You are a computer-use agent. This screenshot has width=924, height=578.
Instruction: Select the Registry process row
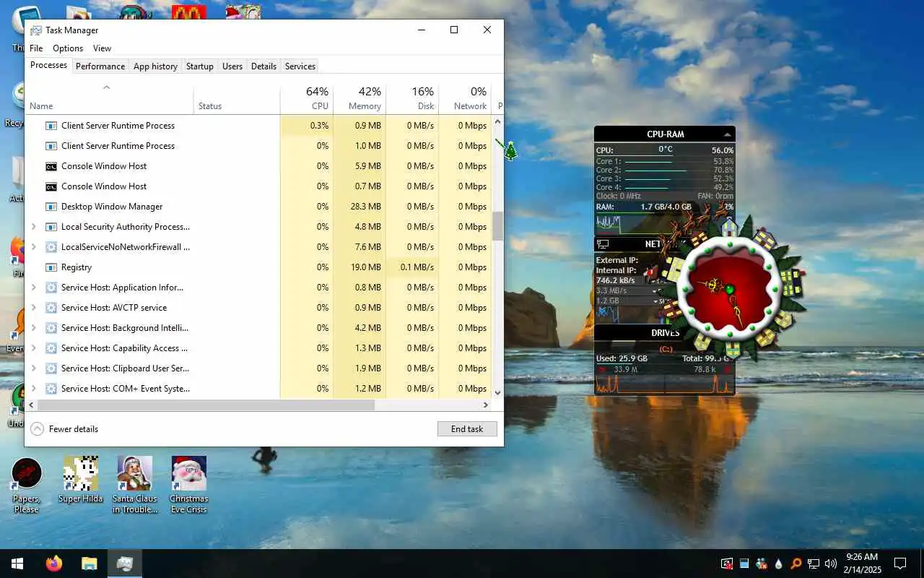[258, 267]
